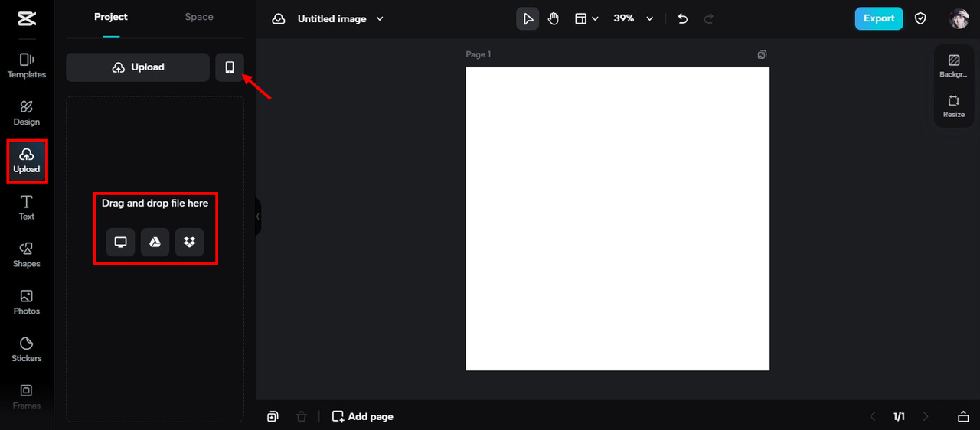Click the Untitled image title
Viewport: 980px width, 430px height.
[332, 18]
